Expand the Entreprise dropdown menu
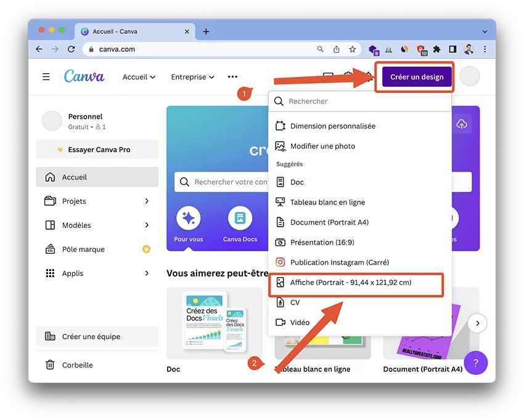The image size is (524, 420). [192, 77]
